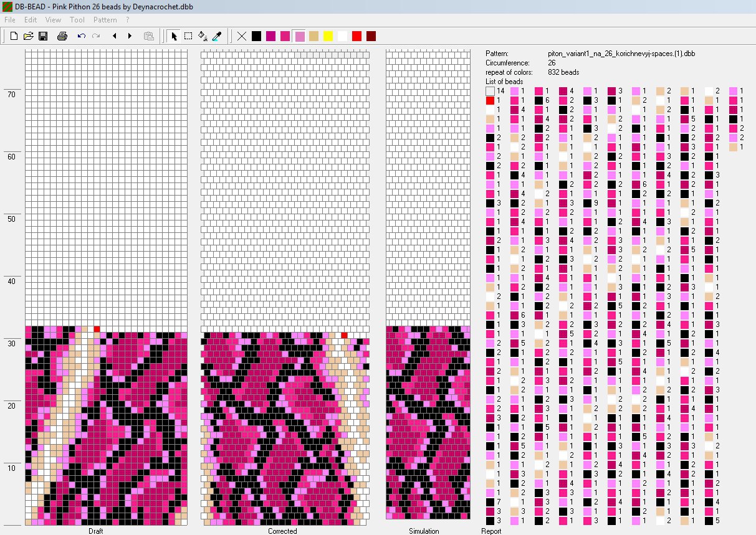The width and height of the screenshot is (756, 535).
Task: Select the dark red color swatch
Action: click(371, 36)
